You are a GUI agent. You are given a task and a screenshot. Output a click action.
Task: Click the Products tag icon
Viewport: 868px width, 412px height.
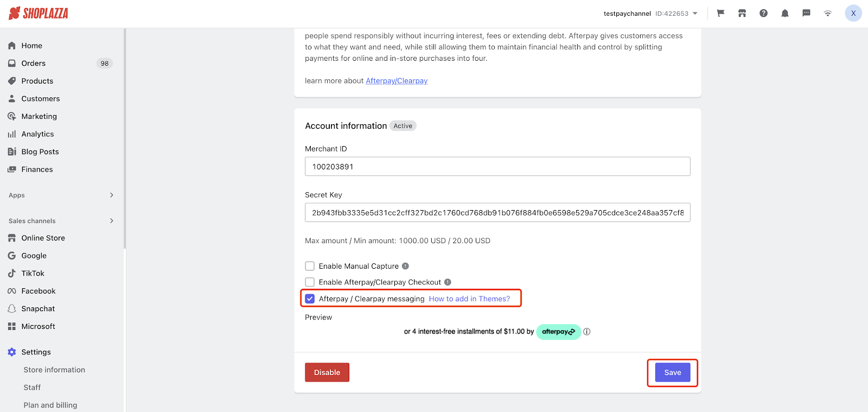pos(12,81)
